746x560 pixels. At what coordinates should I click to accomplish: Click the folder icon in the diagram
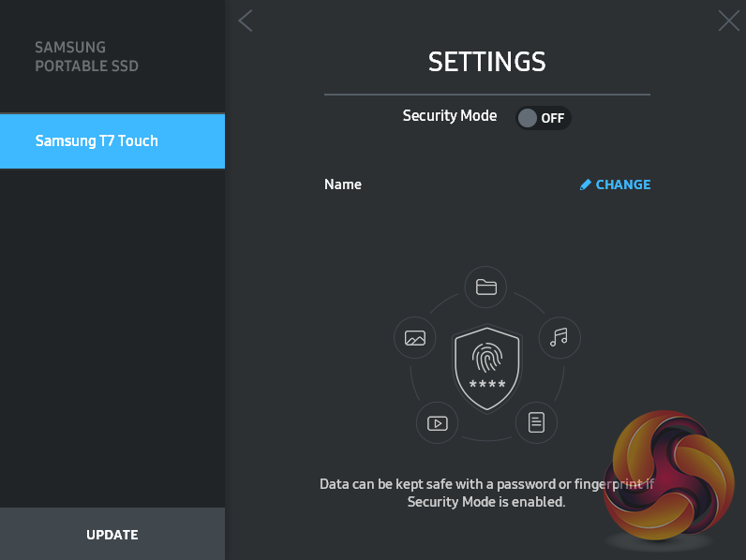[485, 287]
